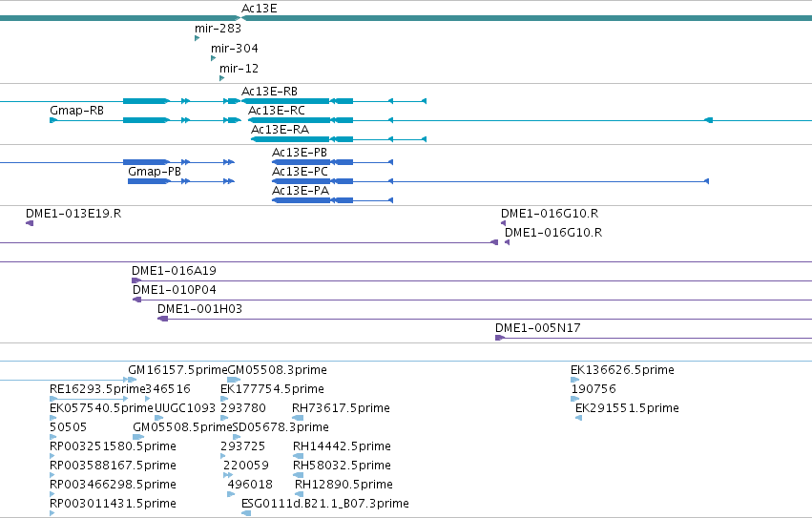Click the DME1-013E19.R clone label

pyautogui.click(x=73, y=214)
